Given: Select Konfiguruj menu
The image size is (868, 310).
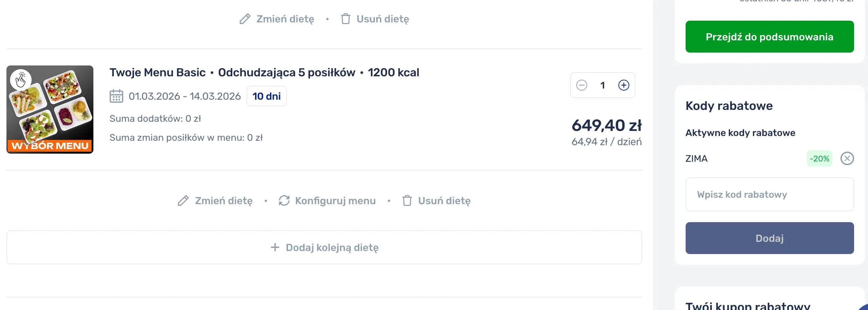Looking at the screenshot, I should [335, 200].
